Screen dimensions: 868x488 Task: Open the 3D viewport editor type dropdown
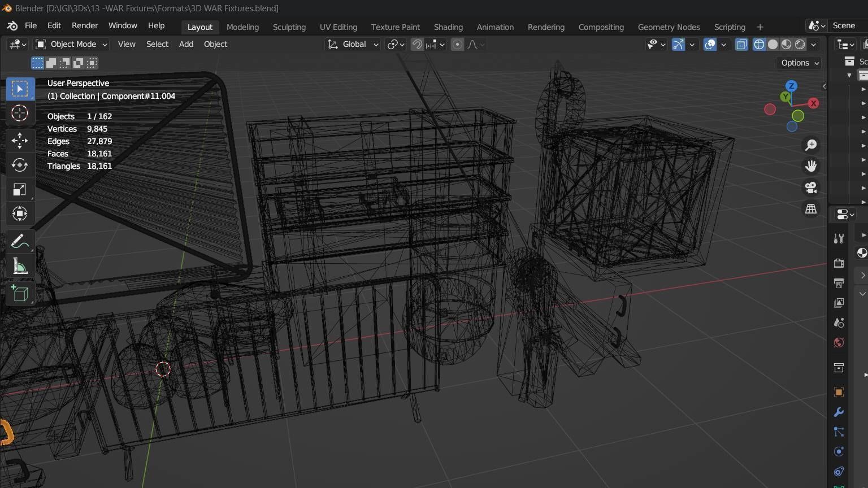click(x=17, y=44)
